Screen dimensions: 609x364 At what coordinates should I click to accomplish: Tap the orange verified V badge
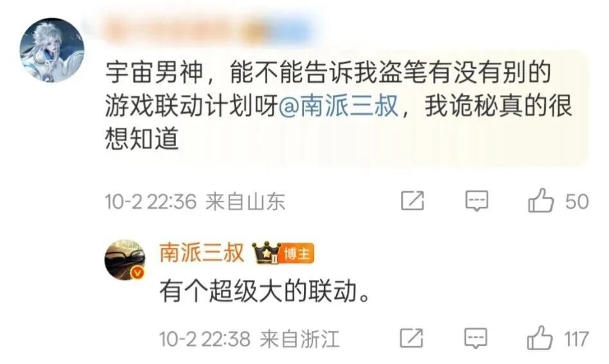point(137,273)
